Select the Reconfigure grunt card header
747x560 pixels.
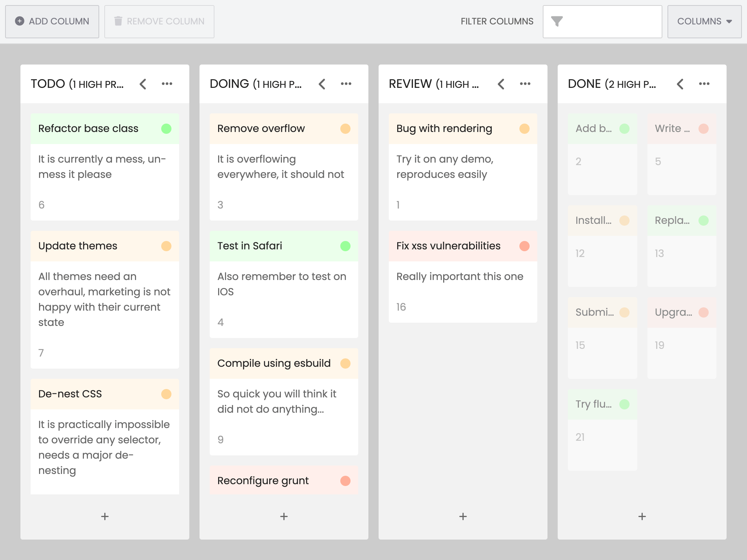pos(284,481)
